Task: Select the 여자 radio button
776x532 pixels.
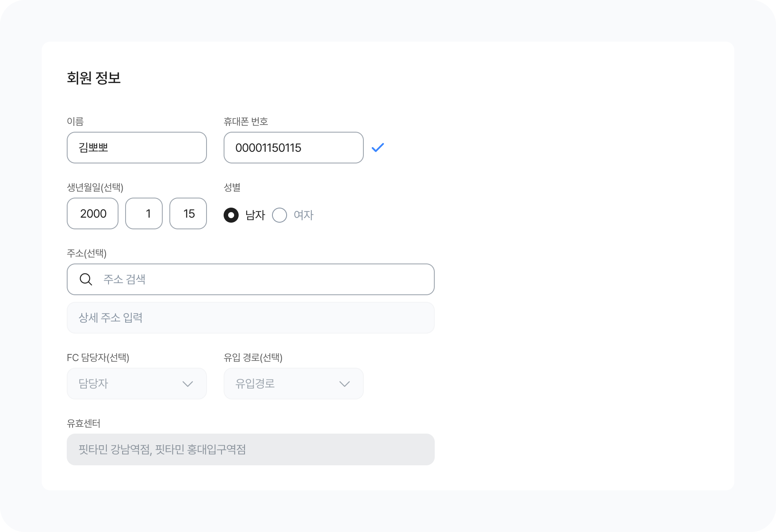Action: pyautogui.click(x=280, y=215)
